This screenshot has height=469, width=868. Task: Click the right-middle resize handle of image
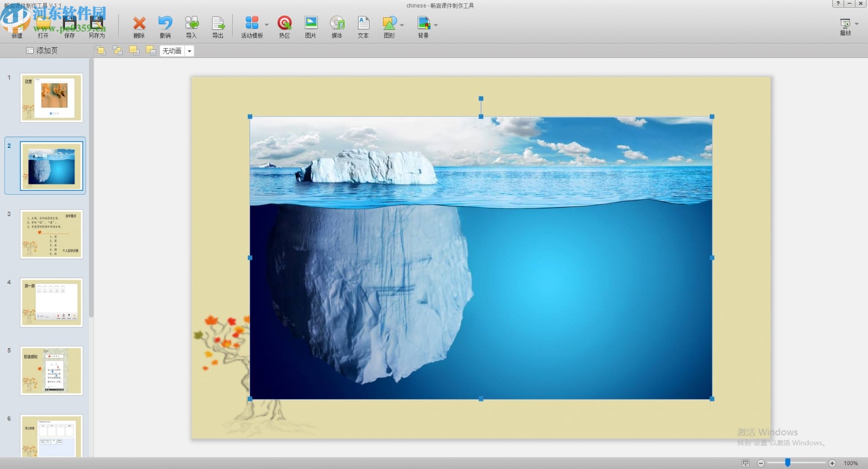712,258
